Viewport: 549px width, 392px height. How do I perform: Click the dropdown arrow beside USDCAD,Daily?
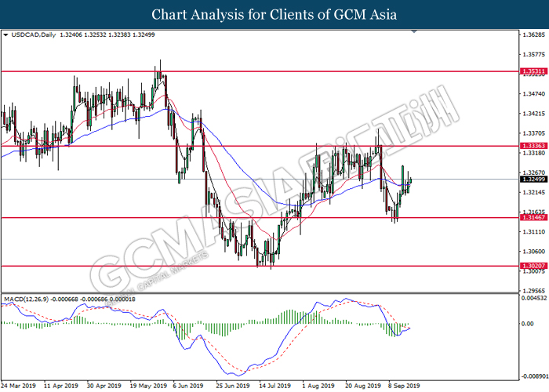click(5, 35)
